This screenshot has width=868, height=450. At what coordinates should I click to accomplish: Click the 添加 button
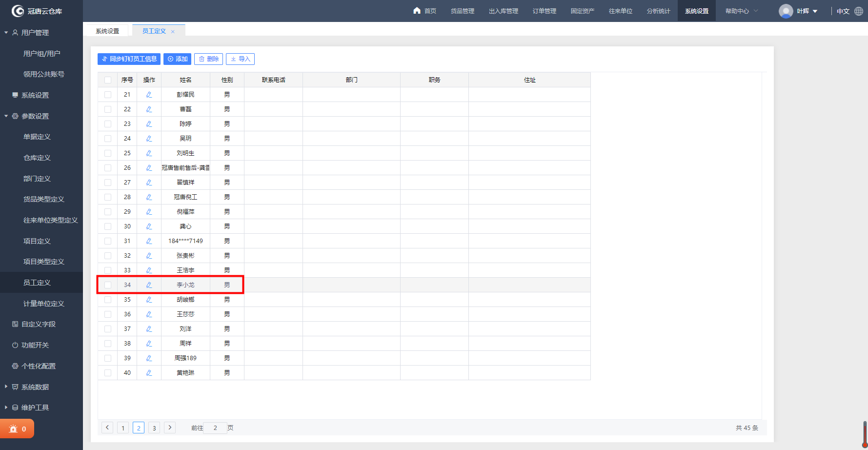click(177, 59)
